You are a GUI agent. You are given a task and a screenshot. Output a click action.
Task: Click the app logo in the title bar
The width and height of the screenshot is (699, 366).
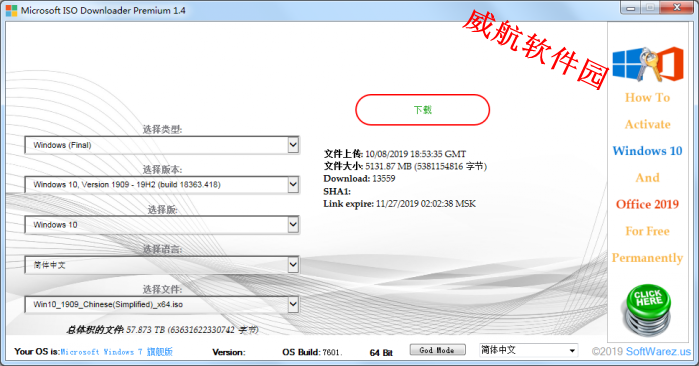point(11,10)
